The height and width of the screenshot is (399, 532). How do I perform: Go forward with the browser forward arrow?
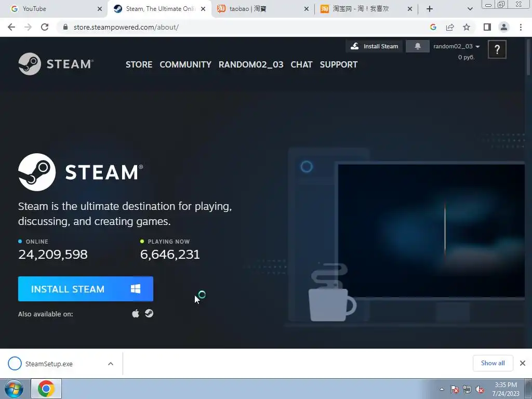(28, 27)
